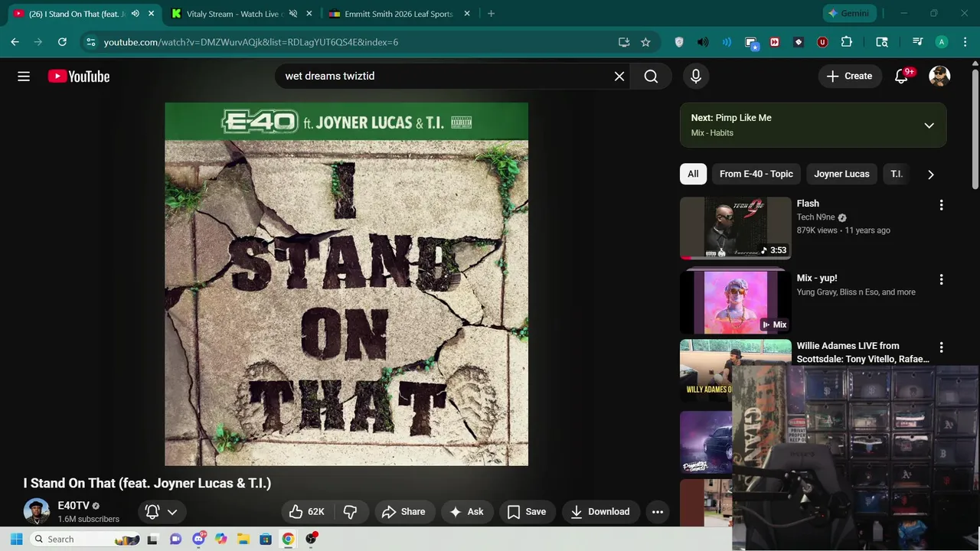Select the Joyner Lucas chip
This screenshot has height=551, width=980.
click(x=841, y=174)
